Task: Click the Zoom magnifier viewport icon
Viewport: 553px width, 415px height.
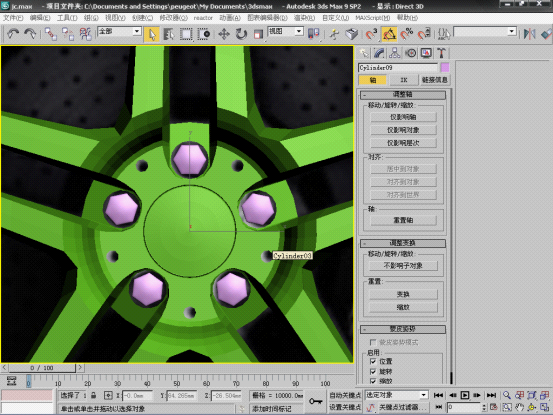Action: [507, 395]
